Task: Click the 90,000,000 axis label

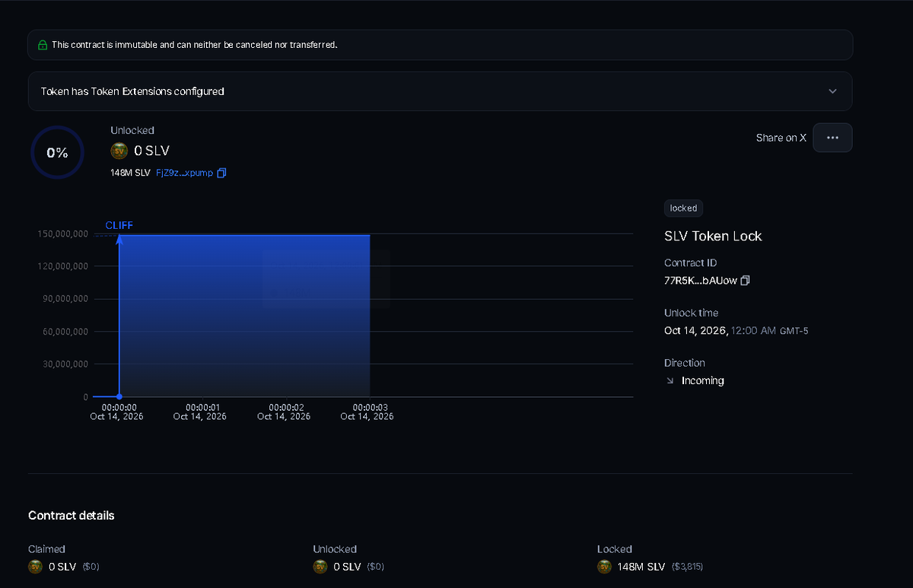Action: [66, 299]
